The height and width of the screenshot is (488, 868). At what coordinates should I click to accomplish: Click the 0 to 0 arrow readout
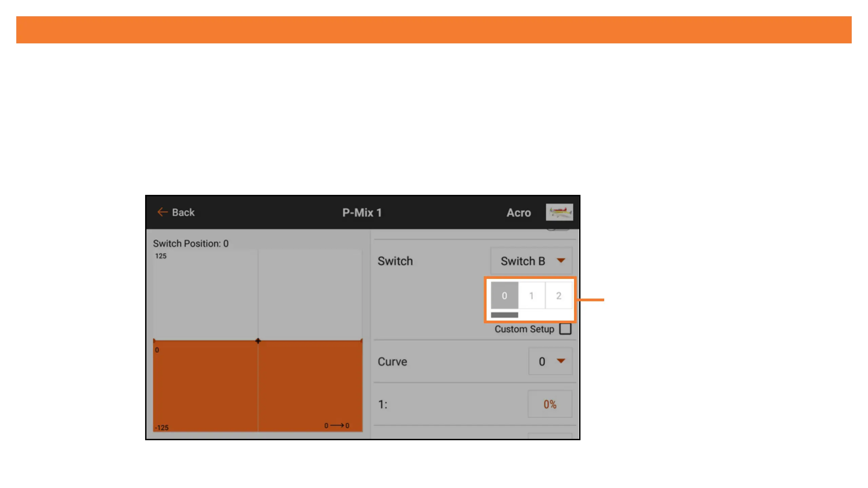click(x=336, y=426)
